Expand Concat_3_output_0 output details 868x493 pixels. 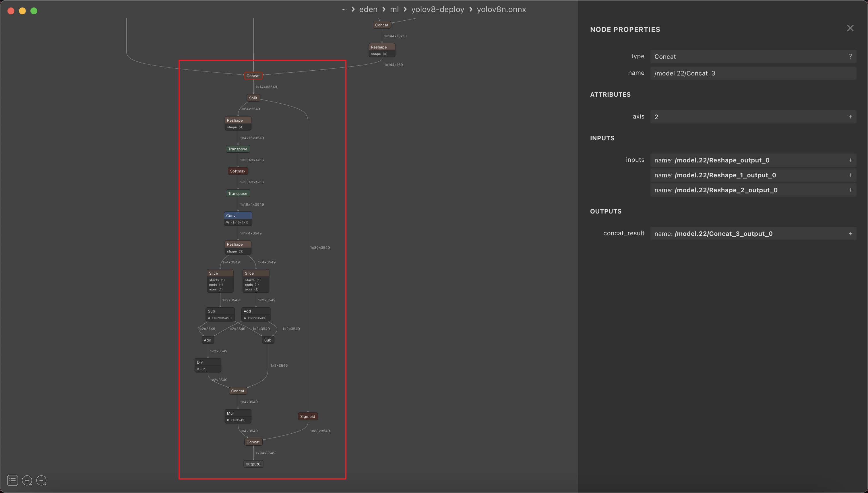tap(850, 233)
